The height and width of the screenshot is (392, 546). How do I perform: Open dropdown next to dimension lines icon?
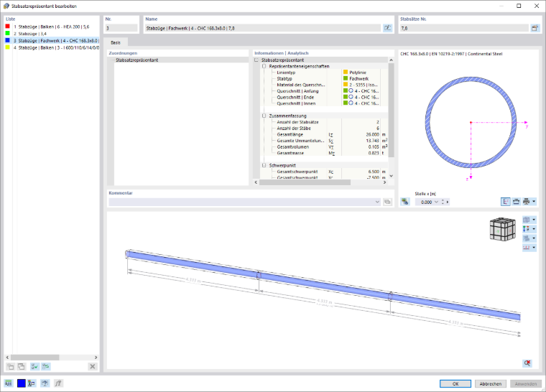pyautogui.click(x=534, y=248)
